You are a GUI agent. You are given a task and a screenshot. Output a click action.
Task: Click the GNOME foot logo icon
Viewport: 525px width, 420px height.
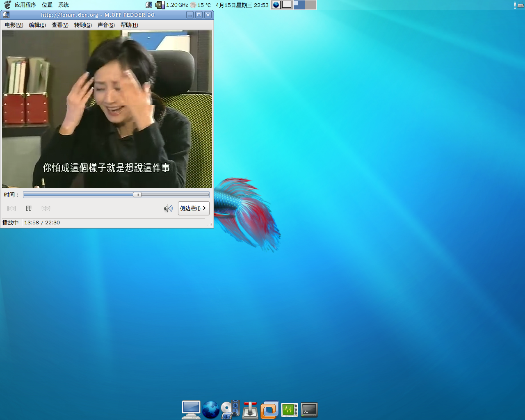(7, 5)
